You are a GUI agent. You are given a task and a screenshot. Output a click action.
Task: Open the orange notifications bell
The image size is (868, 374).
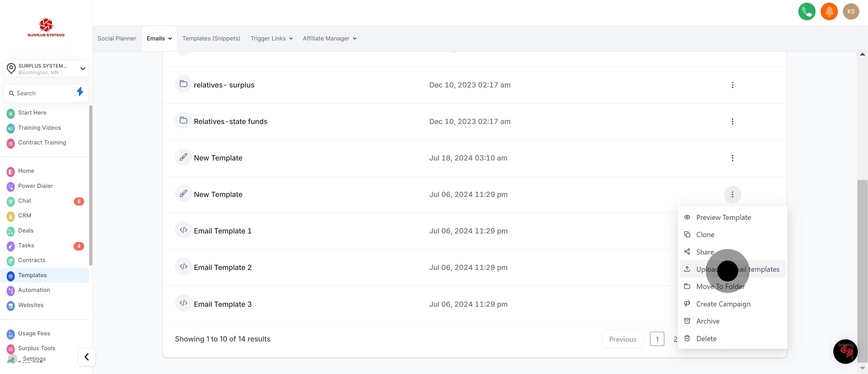tap(829, 11)
